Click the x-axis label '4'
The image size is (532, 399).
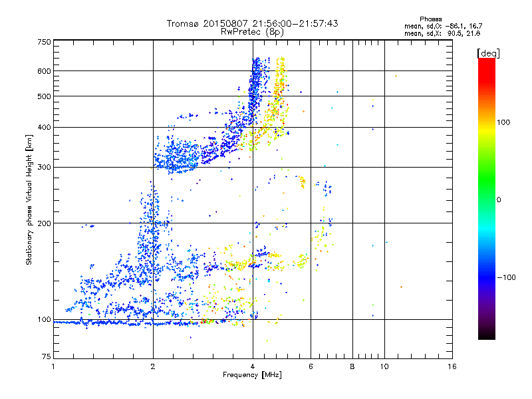pos(253,366)
